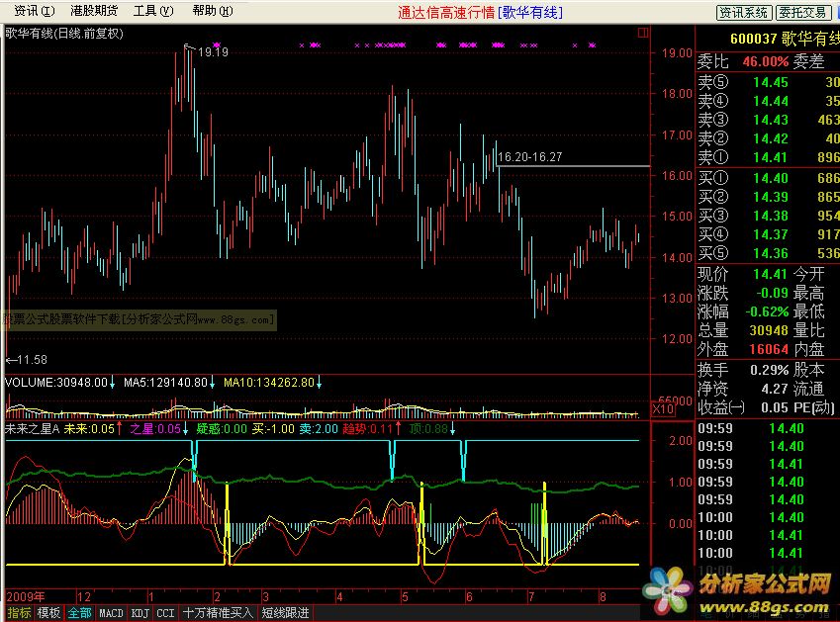
Task: Click the window title 通达信高速行情[歌华有线]
Action: click(x=480, y=12)
